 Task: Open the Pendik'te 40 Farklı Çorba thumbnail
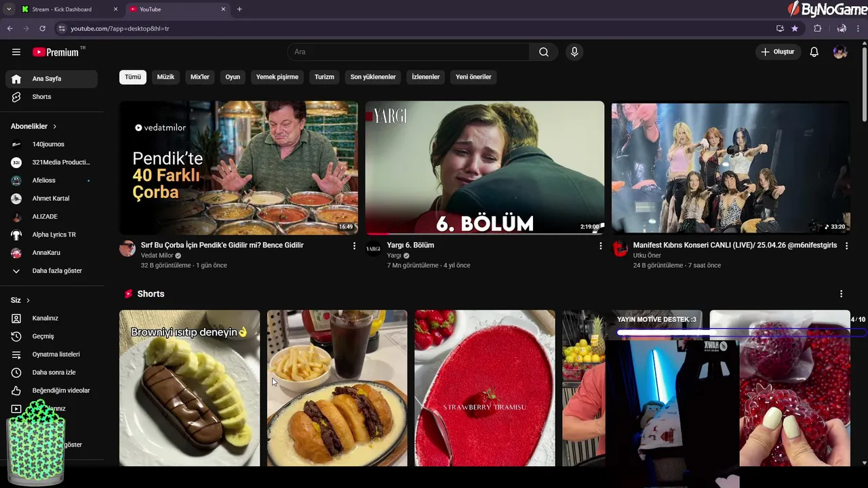tap(239, 167)
